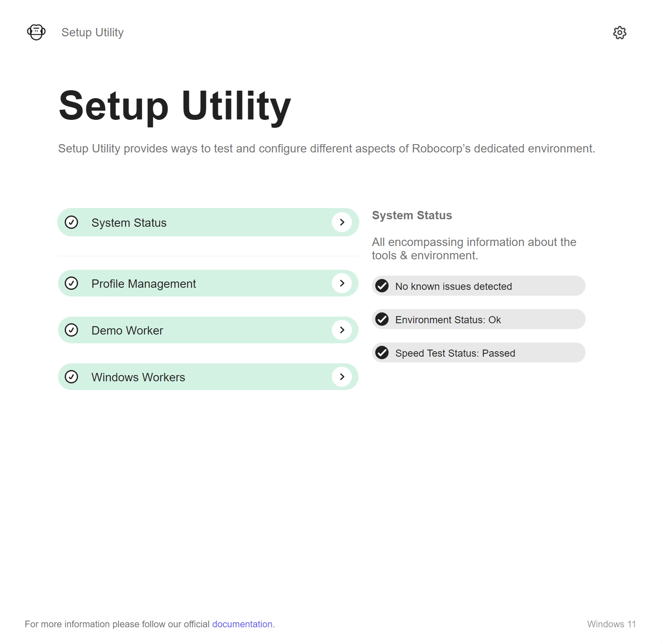This screenshot has height=644, width=662.
Task: Open the settings gear icon
Action: [x=619, y=33]
